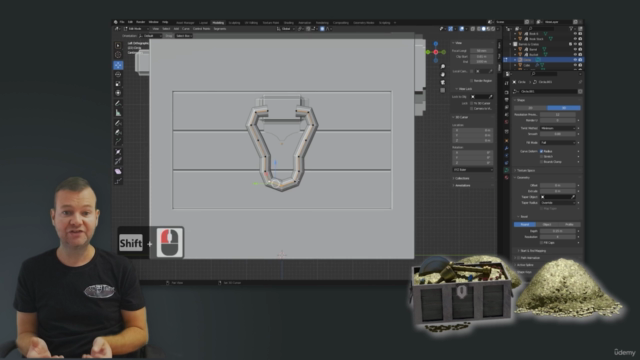The width and height of the screenshot is (640, 360).
Task: Open the Orientation Default dropdown
Action: pos(152,36)
